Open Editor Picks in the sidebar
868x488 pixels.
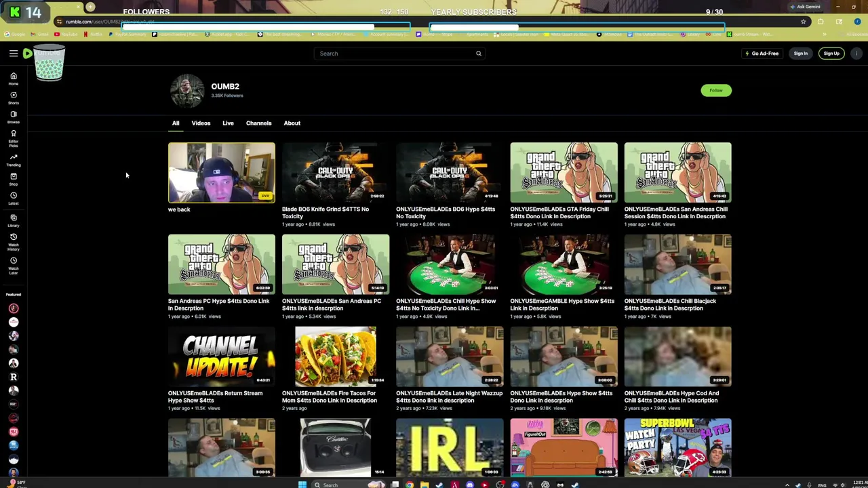(x=13, y=138)
